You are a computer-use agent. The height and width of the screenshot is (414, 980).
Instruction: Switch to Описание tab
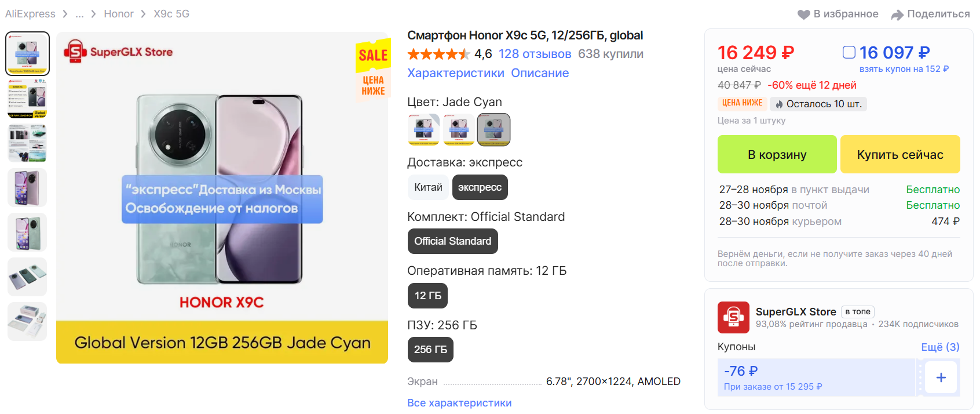(540, 73)
